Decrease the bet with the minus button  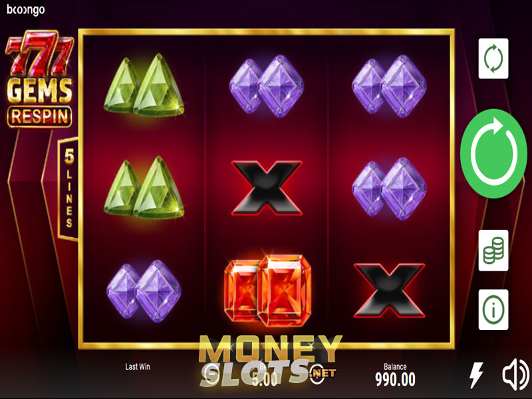tap(213, 375)
